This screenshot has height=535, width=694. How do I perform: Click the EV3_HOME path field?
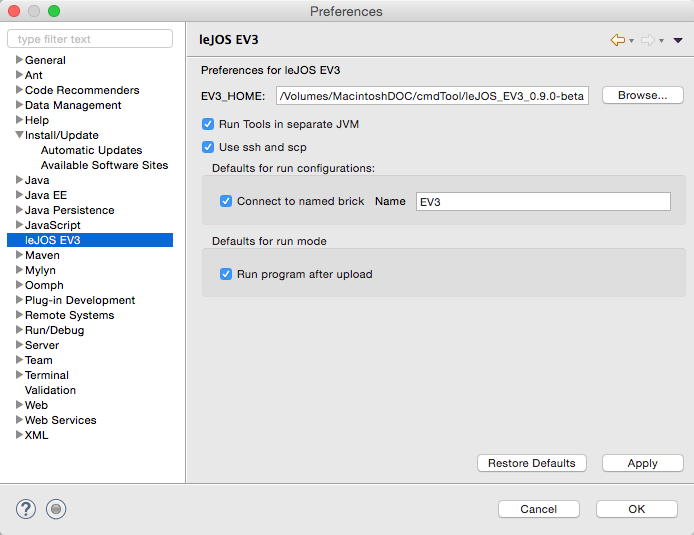[x=432, y=96]
